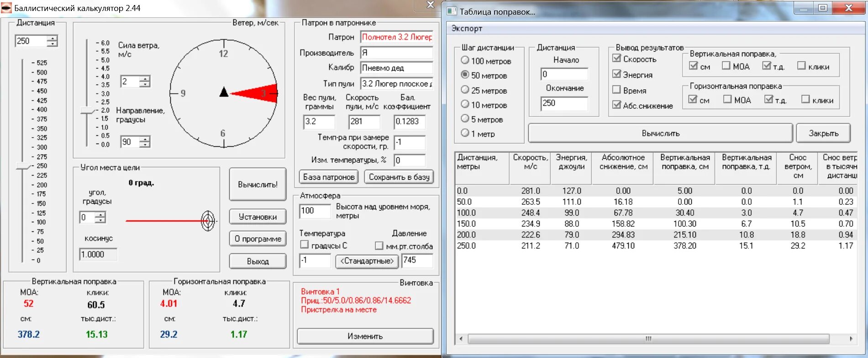Screen dimensions: 868x358
Task: Select the 25 метров step radio button
Action: pos(465,90)
